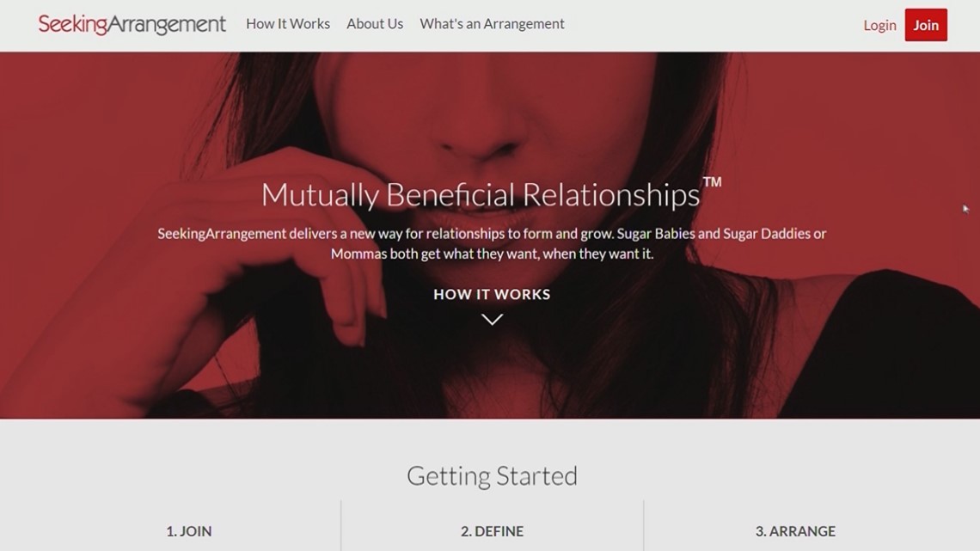Click the down chevron under HOW IT WORKS

(492, 319)
